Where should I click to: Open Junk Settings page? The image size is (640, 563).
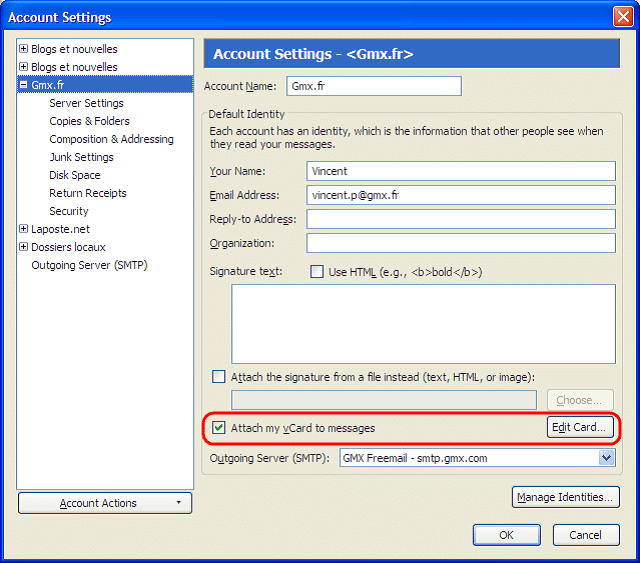point(81,157)
